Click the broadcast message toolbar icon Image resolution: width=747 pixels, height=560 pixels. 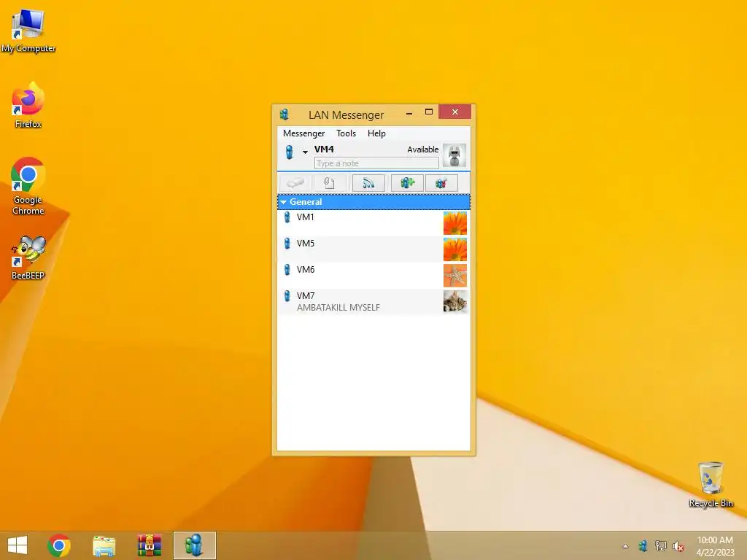tap(368, 183)
